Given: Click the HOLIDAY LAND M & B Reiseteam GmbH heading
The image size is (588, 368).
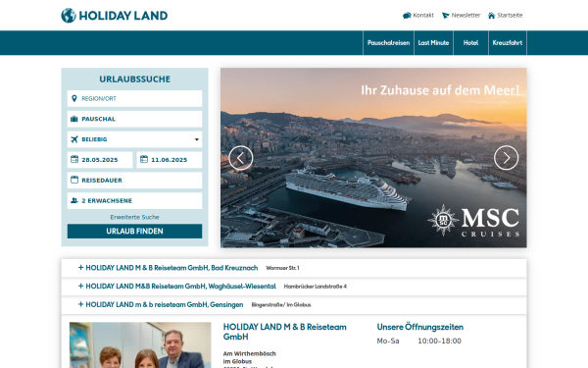Looking at the screenshot, I should pyautogui.click(x=285, y=332).
